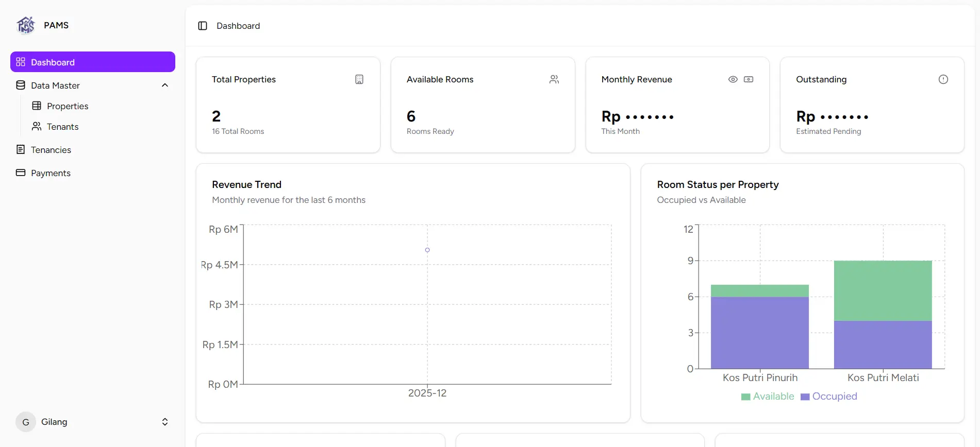Image resolution: width=980 pixels, height=447 pixels.
Task: Toggle the sidebar panel icon
Action: tap(203, 26)
